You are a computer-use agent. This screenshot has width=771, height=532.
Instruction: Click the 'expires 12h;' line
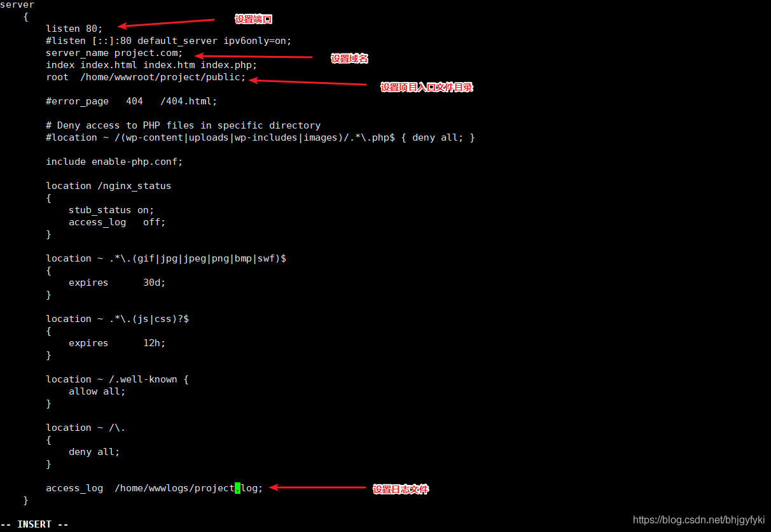point(117,343)
